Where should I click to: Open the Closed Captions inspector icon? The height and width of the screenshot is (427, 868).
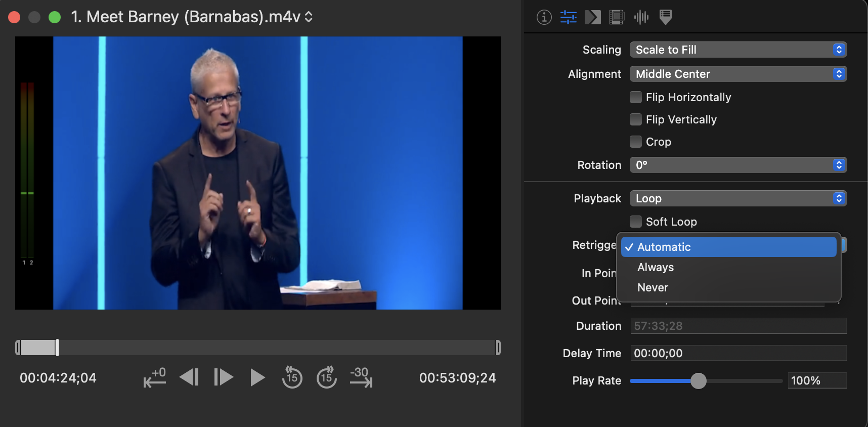(666, 17)
